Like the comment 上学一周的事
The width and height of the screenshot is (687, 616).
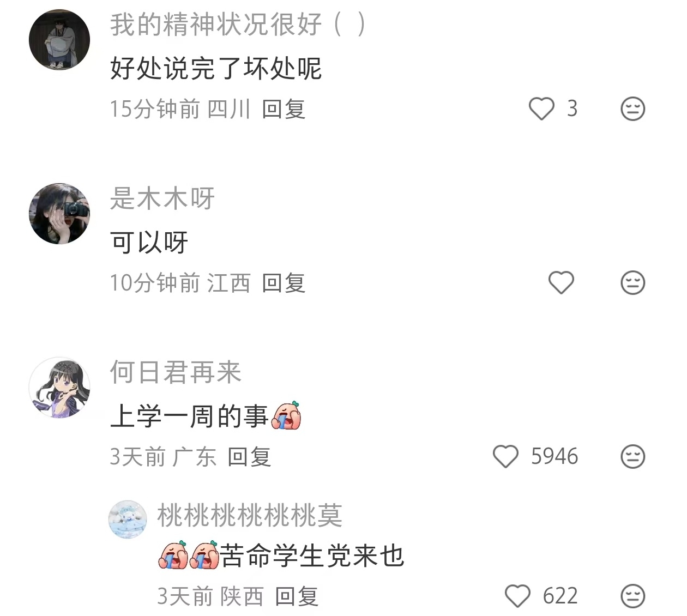pos(505,456)
